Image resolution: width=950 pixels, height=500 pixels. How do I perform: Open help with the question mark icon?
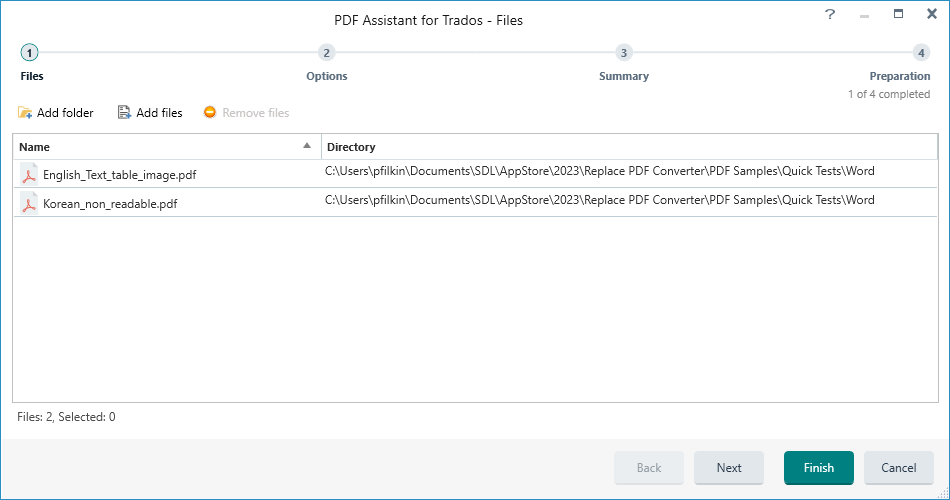point(830,14)
